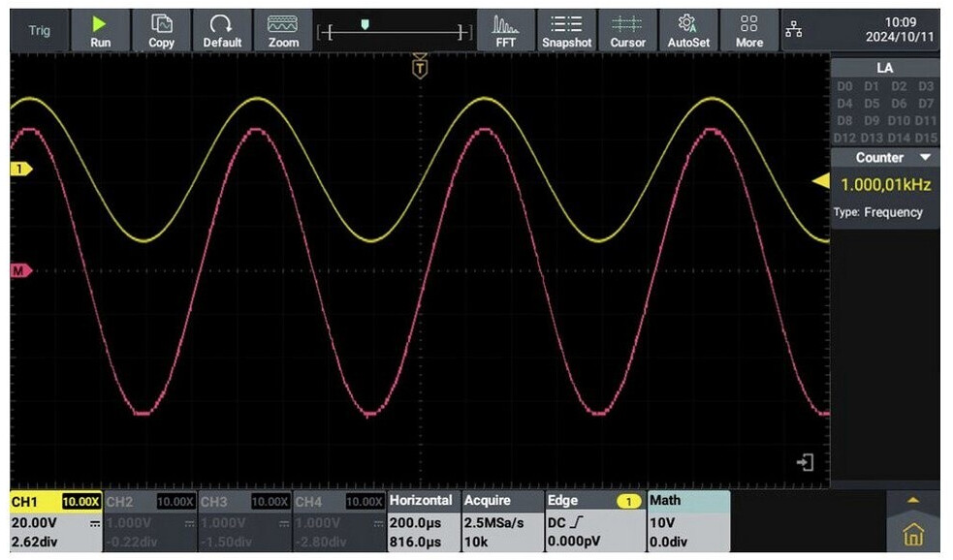The image size is (953, 560).
Task: Toggle digital channel D0
Action: (x=844, y=86)
